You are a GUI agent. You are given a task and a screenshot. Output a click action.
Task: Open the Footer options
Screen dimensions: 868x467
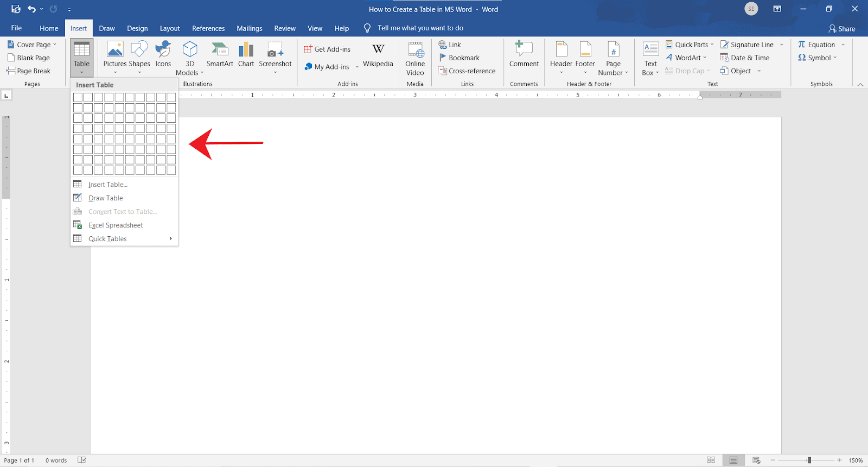coord(585,58)
